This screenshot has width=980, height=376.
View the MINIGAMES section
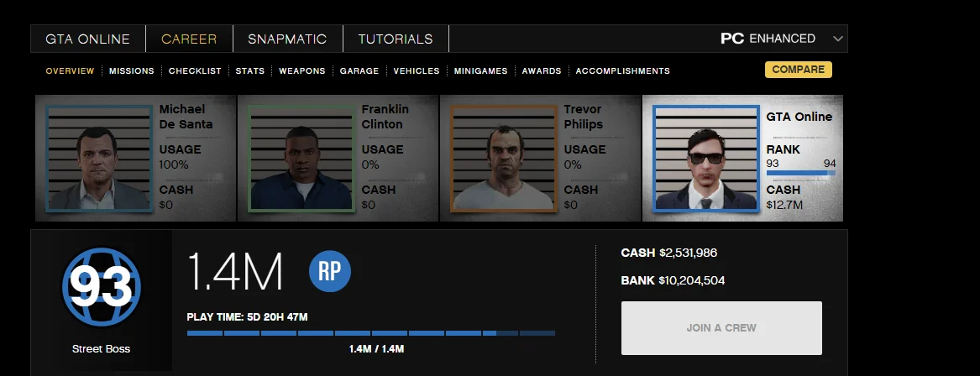point(480,71)
